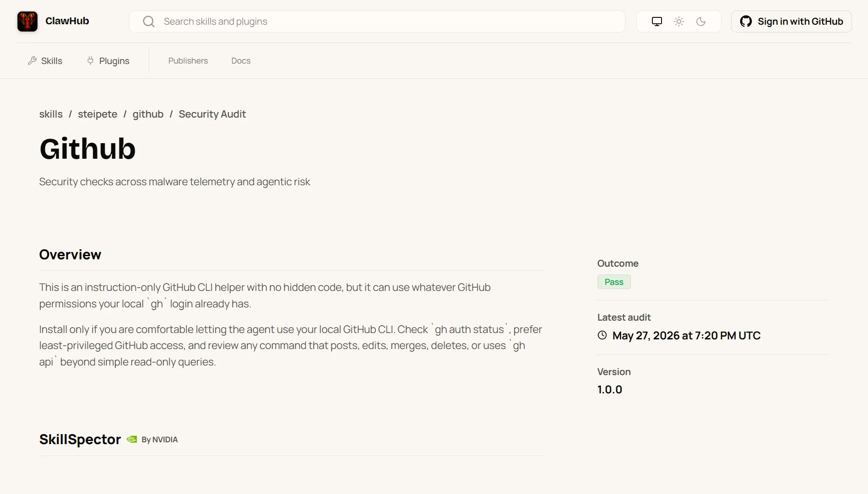The height and width of the screenshot is (494, 868).
Task: Click the By NVIDIA label
Action: tap(159, 440)
